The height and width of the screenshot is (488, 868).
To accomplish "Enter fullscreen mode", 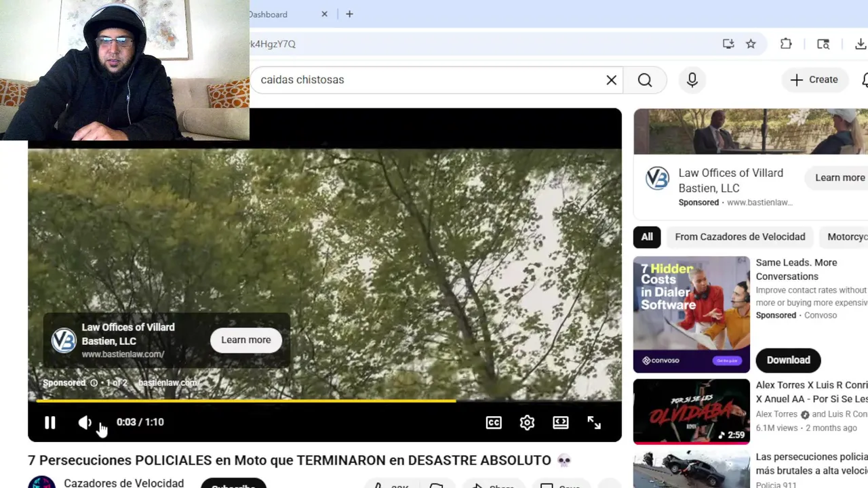I will 594,422.
